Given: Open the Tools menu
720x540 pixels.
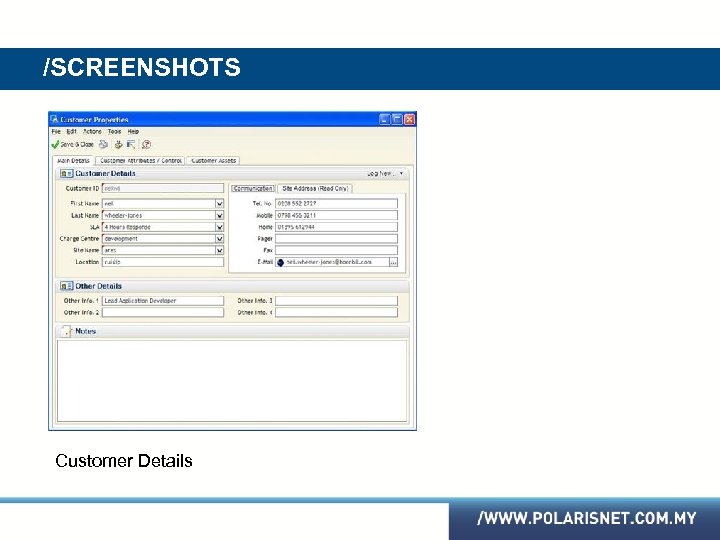Looking at the screenshot, I should (114, 131).
